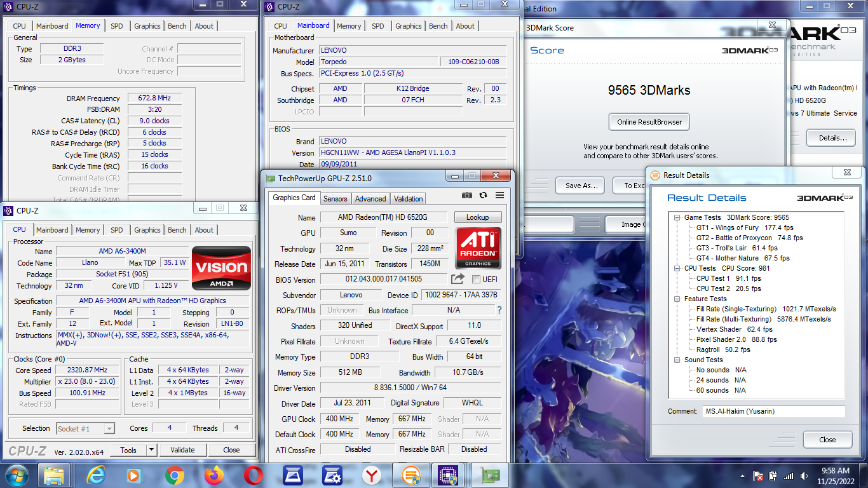Click the Action Center flag tray icon

758,476
